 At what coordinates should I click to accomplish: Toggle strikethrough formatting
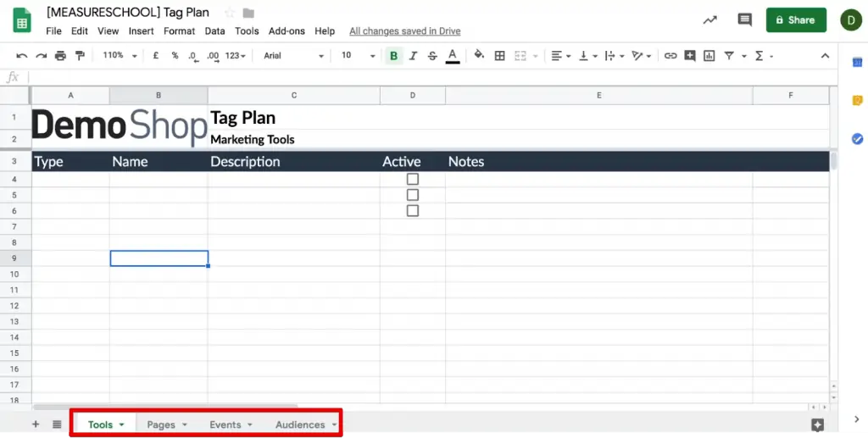pyautogui.click(x=432, y=55)
